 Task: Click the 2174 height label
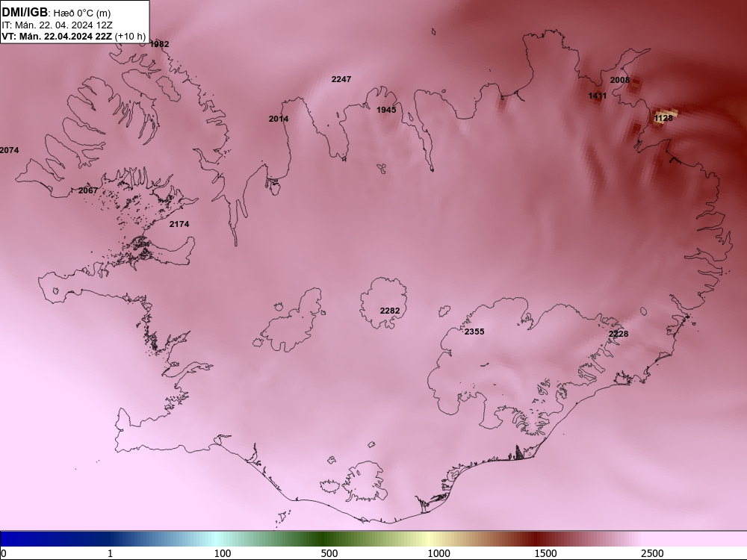click(x=179, y=224)
